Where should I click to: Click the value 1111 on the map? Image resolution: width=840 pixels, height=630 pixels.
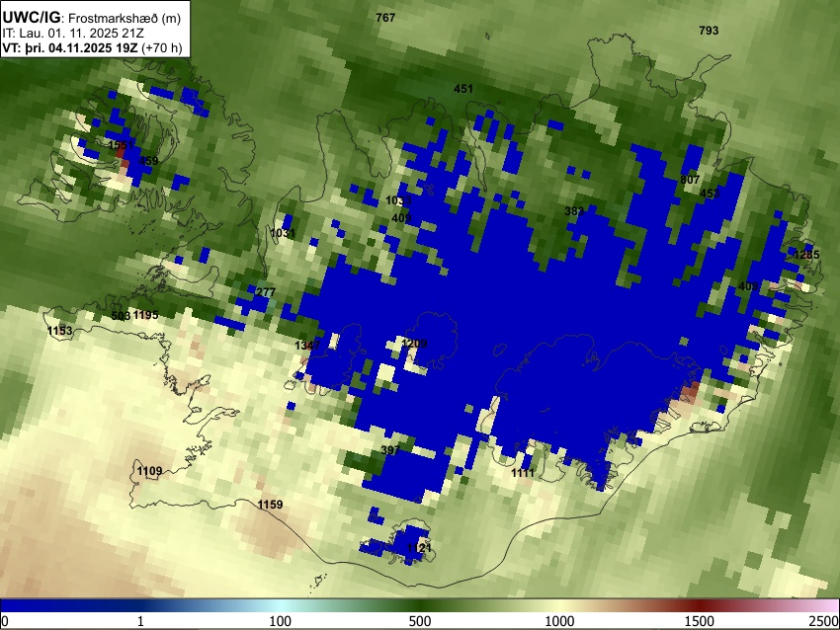pos(523,473)
